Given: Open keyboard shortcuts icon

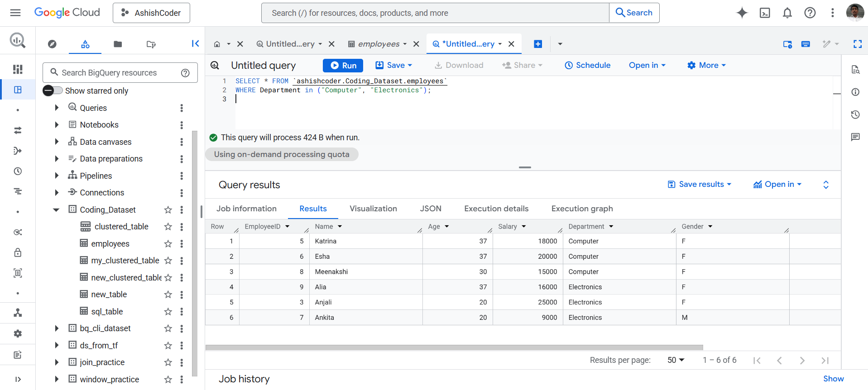Looking at the screenshot, I should (x=806, y=44).
